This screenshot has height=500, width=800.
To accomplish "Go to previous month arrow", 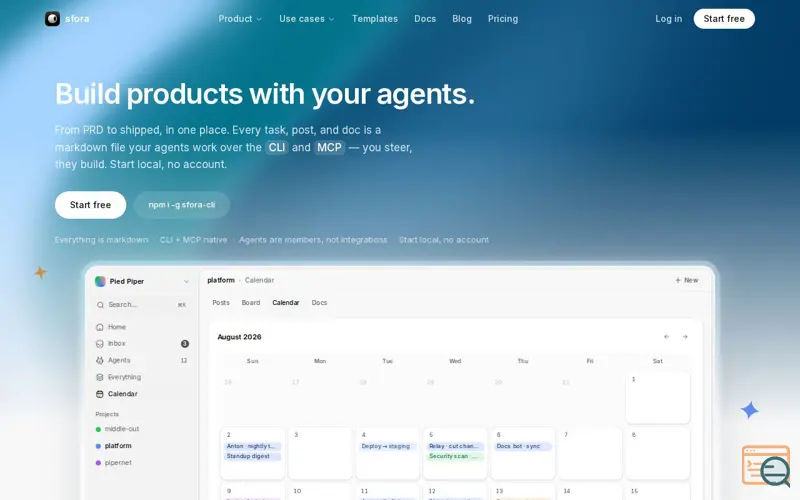I will 666,337.
